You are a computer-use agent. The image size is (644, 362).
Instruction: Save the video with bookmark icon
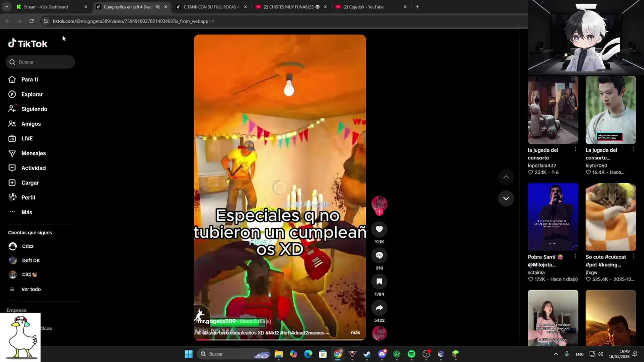tap(379, 282)
